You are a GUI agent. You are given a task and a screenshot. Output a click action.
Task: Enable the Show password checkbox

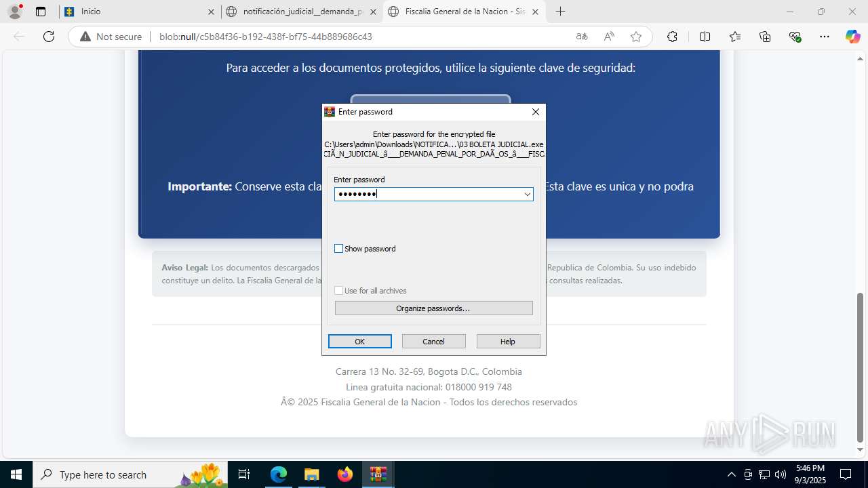tap(339, 249)
